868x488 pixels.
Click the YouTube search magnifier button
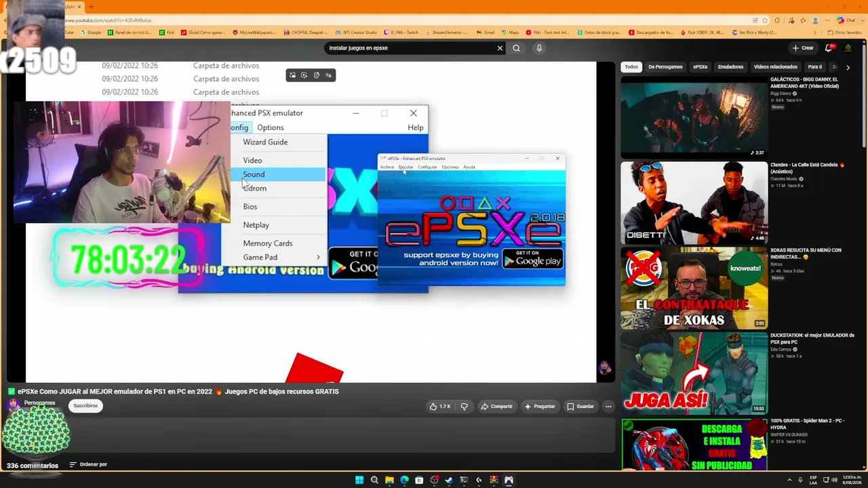(516, 48)
